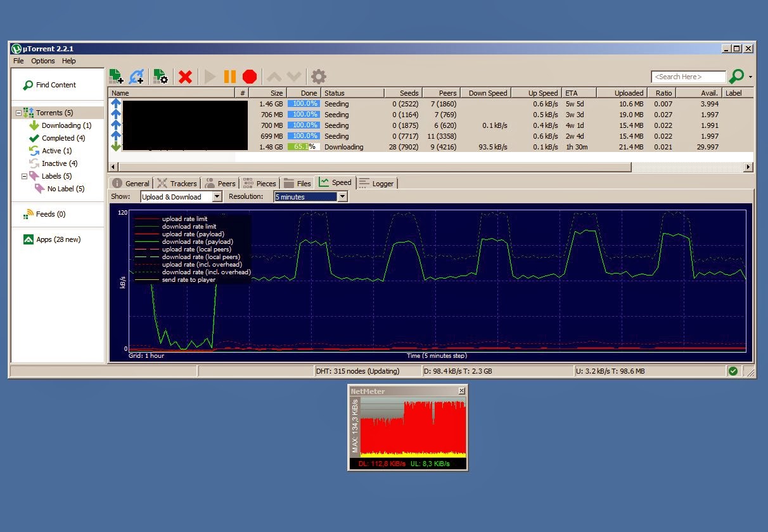Switch to the Pieces tab
This screenshot has height=532, width=768.
260,184
